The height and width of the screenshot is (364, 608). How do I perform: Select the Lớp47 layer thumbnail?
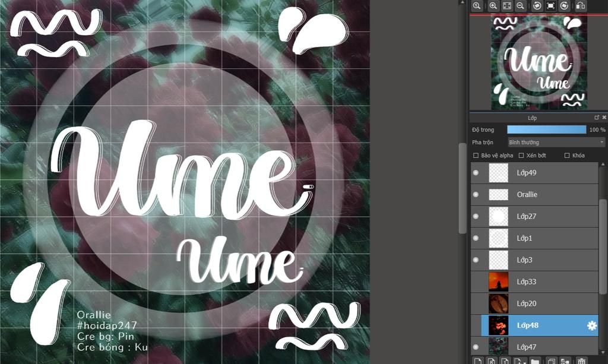(498, 346)
